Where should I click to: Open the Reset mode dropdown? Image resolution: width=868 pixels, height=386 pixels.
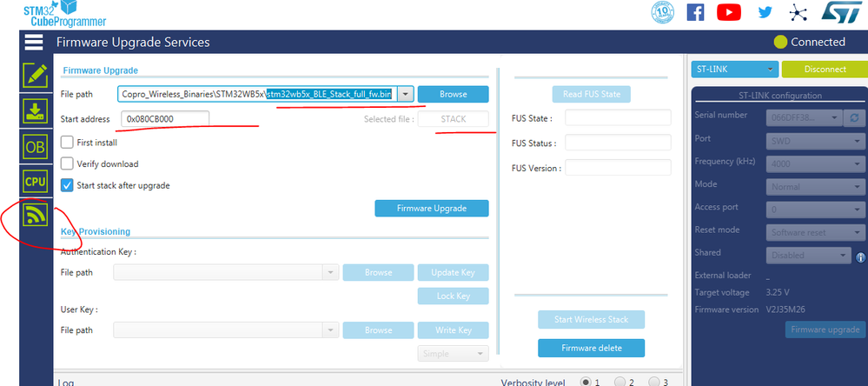tap(816, 233)
